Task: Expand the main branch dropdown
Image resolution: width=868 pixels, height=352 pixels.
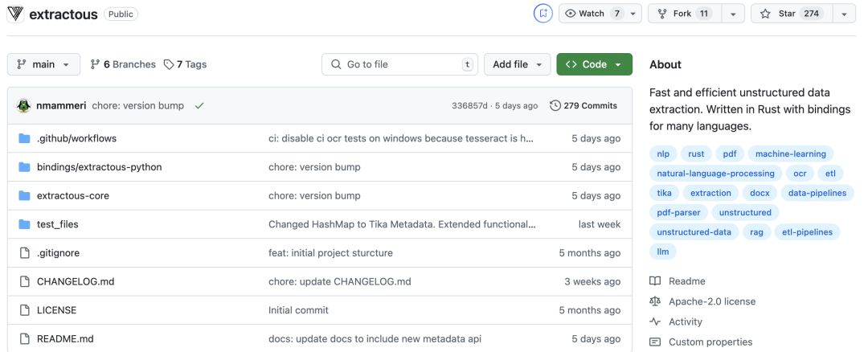Action: click(43, 64)
